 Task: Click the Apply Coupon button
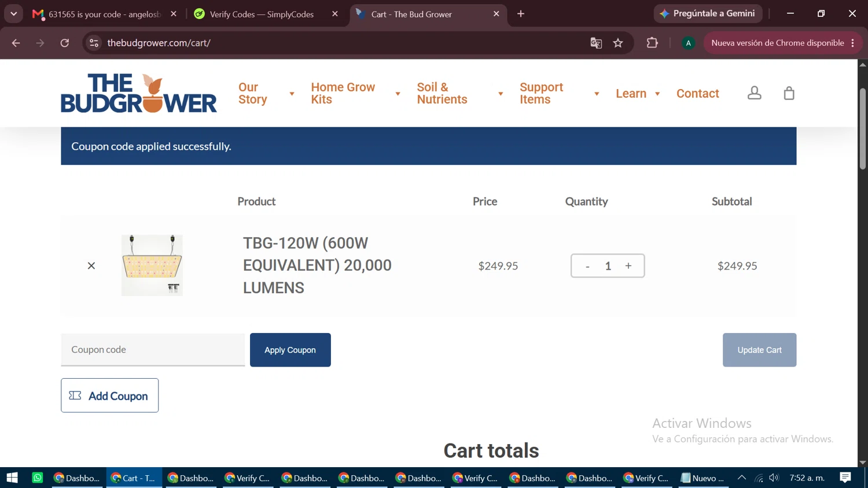(290, 350)
